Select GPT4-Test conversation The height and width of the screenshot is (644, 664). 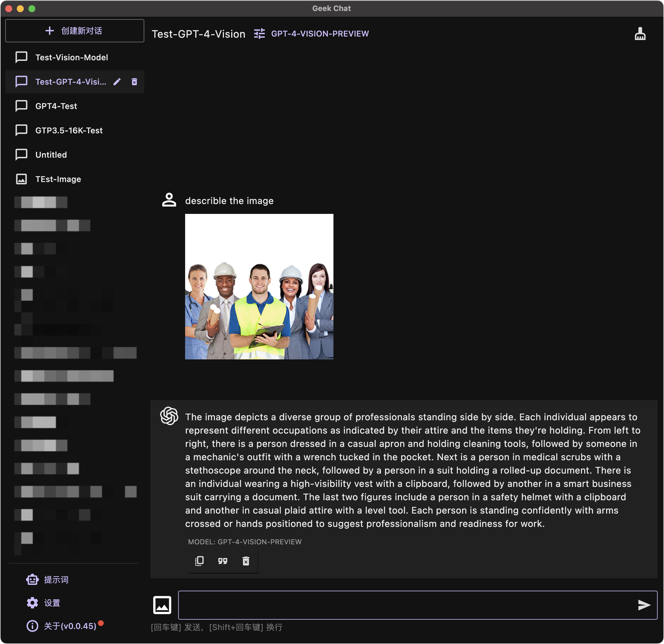56,106
